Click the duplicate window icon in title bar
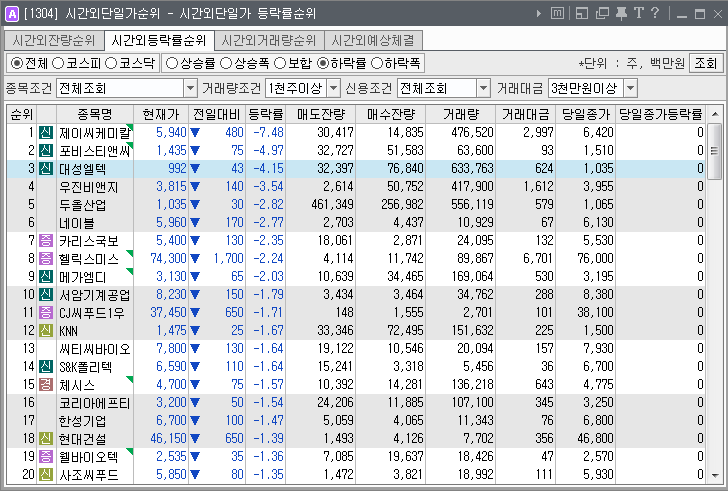728x491 pixels. click(x=602, y=13)
